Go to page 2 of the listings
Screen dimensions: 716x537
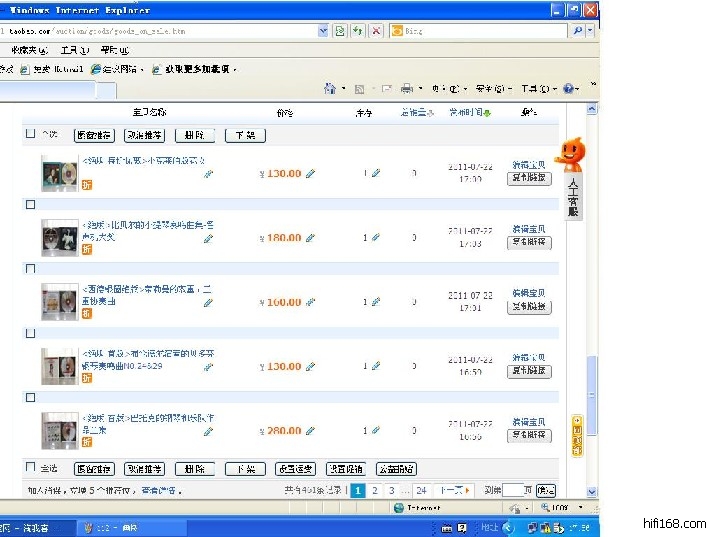374,490
